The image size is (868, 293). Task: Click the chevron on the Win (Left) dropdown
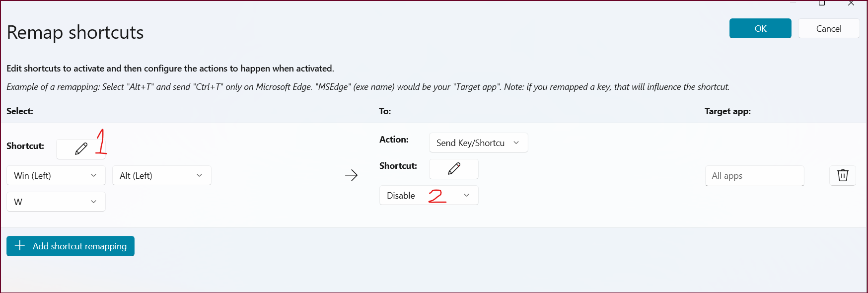(x=94, y=175)
